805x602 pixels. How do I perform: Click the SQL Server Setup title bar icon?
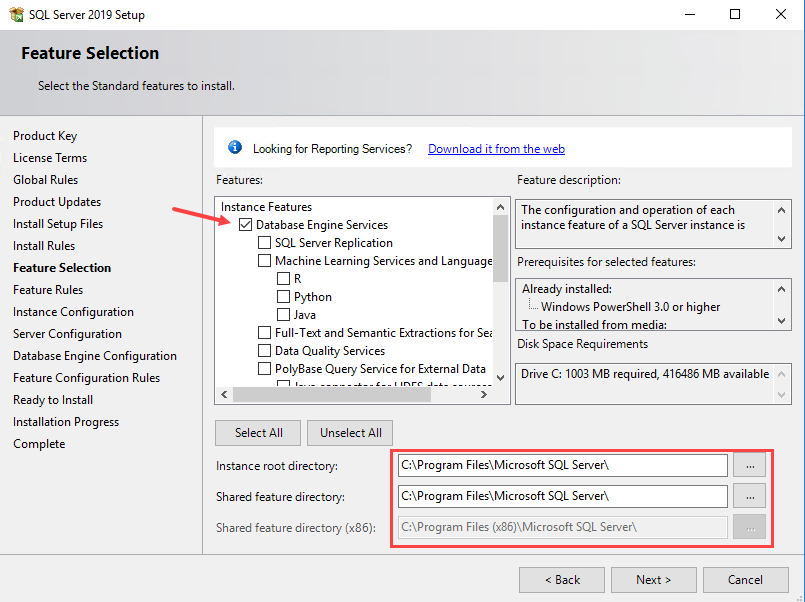(16, 14)
